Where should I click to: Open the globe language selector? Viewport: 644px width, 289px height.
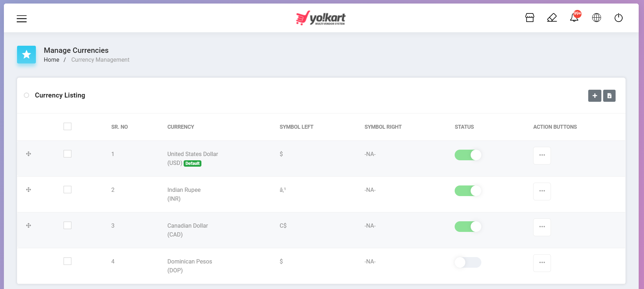tap(596, 18)
